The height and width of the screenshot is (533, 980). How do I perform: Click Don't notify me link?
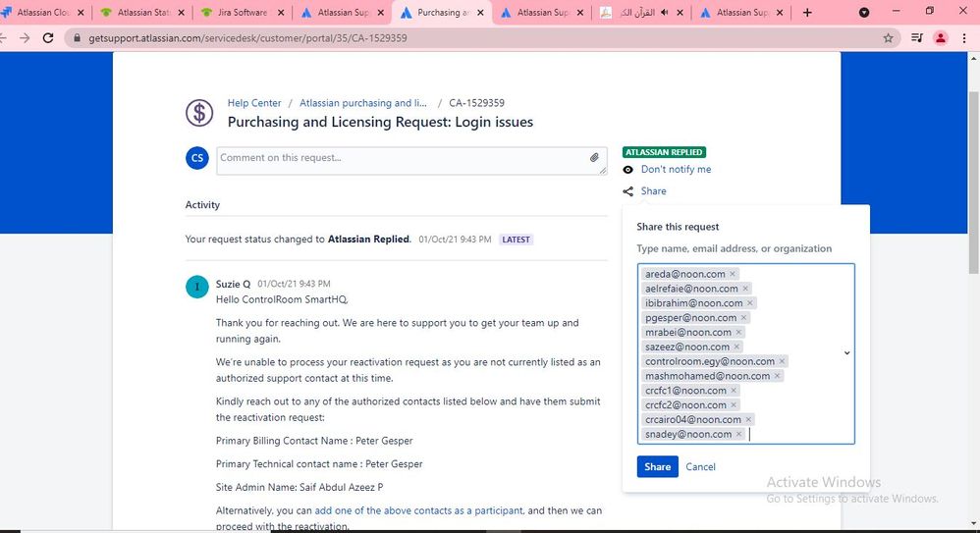point(677,170)
